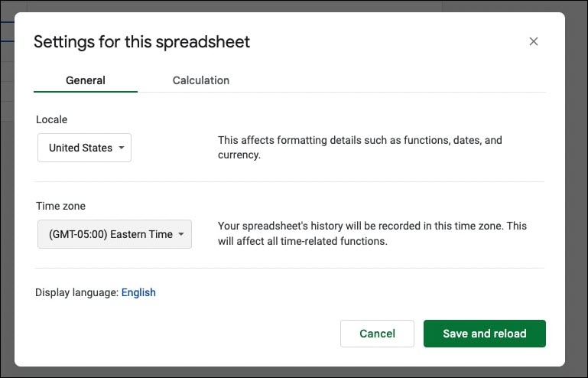Cancel the settings changes
Screen dimensions: 588x378
click(377, 334)
